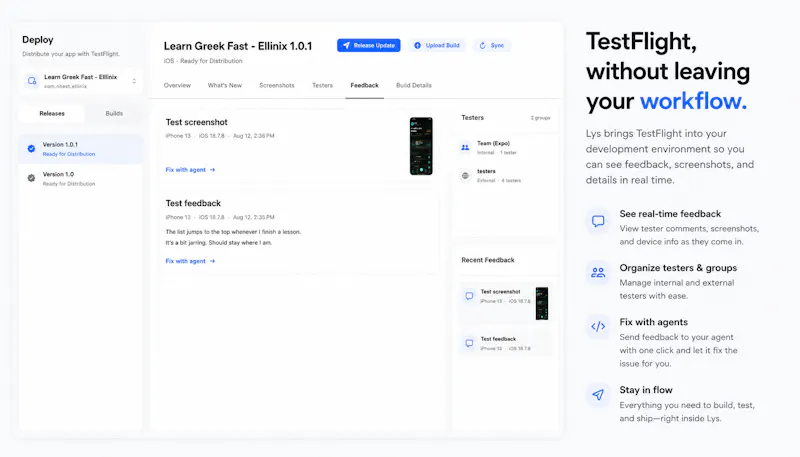
Task: Click the Test feedback title in main list
Action: pos(193,203)
